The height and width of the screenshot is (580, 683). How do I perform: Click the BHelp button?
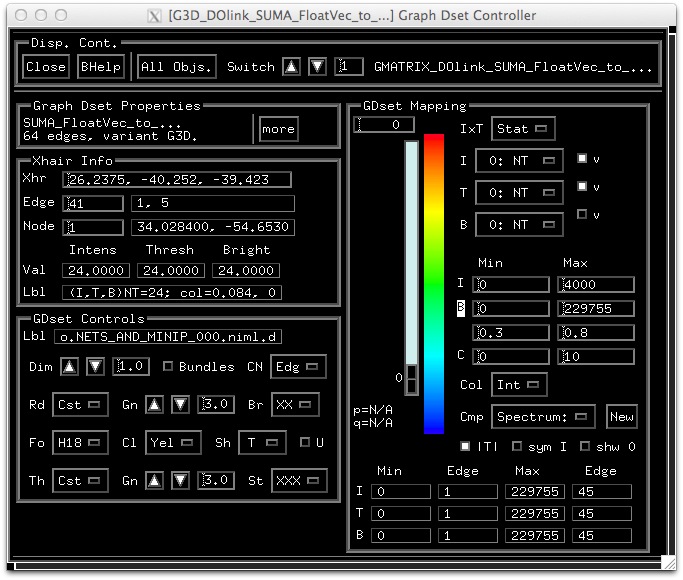[101, 67]
